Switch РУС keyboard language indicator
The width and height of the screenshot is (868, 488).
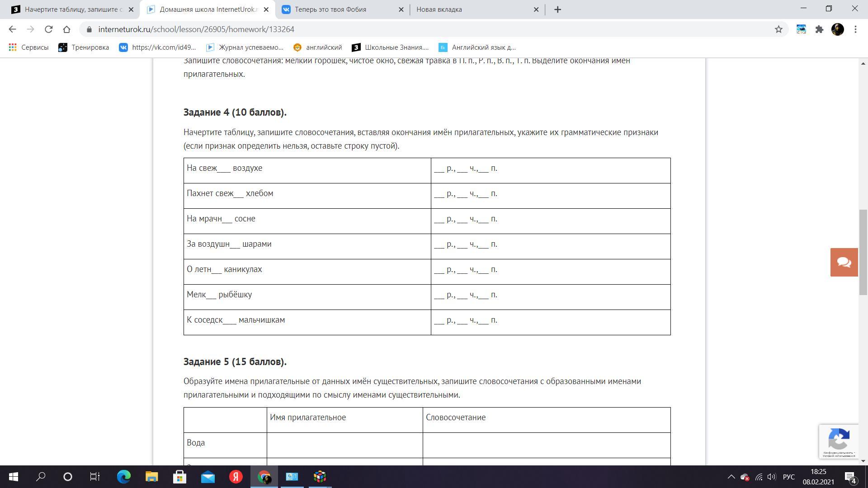pos(788,477)
